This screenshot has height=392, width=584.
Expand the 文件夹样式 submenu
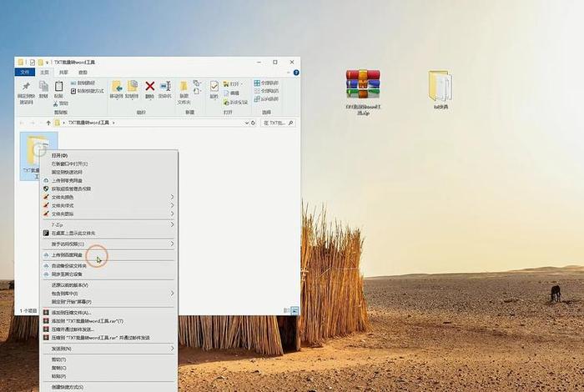click(173, 205)
